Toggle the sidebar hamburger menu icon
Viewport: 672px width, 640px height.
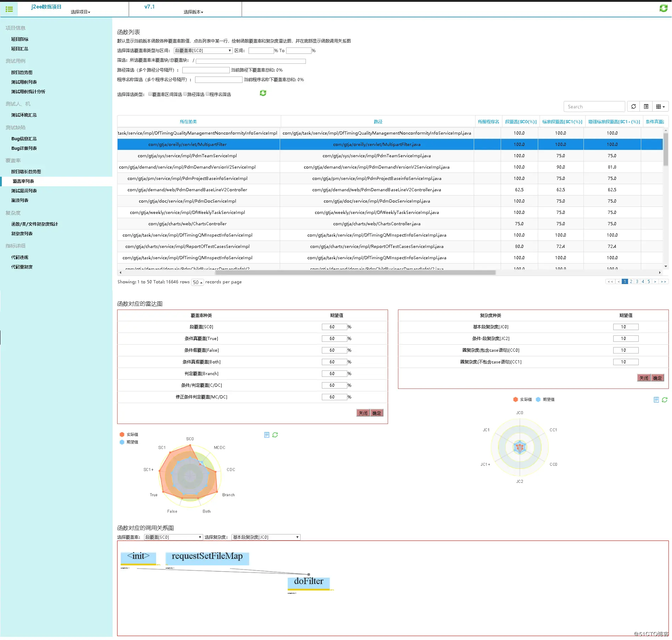tap(9, 9)
